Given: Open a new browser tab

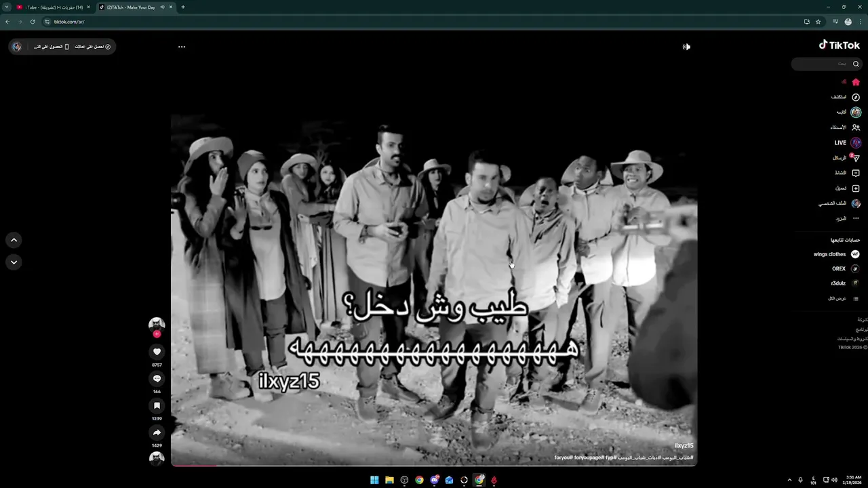Looking at the screenshot, I should (183, 7).
